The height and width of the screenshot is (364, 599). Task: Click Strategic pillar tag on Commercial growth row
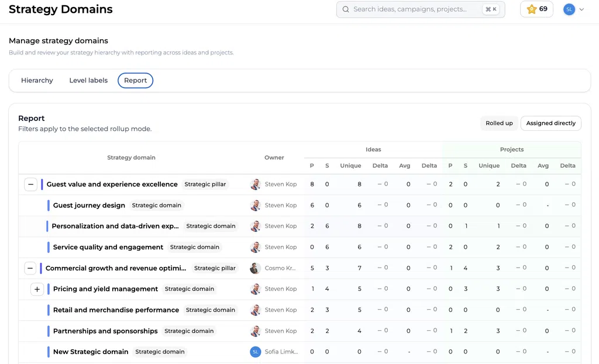[x=215, y=268]
